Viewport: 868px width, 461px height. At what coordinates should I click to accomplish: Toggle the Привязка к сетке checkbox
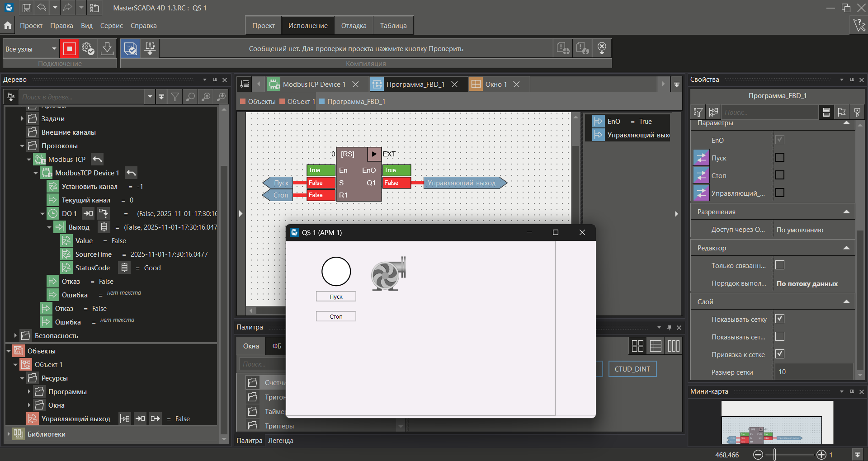[779, 354]
